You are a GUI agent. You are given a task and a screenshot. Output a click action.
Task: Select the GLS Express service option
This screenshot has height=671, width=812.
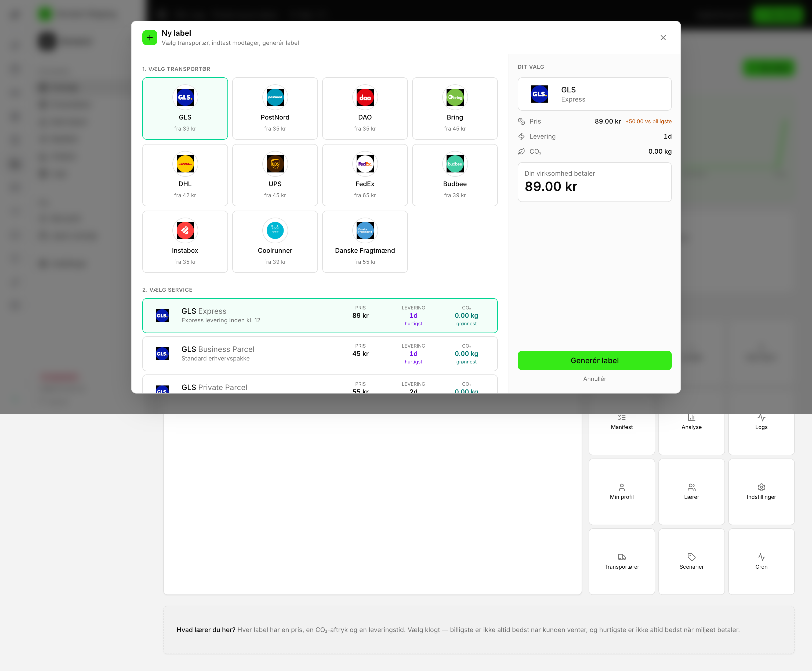(320, 315)
